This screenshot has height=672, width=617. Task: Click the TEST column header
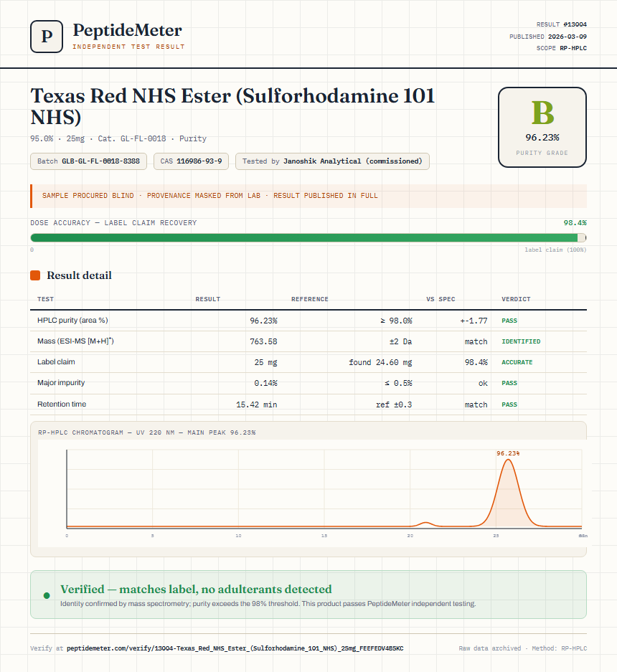point(45,299)
